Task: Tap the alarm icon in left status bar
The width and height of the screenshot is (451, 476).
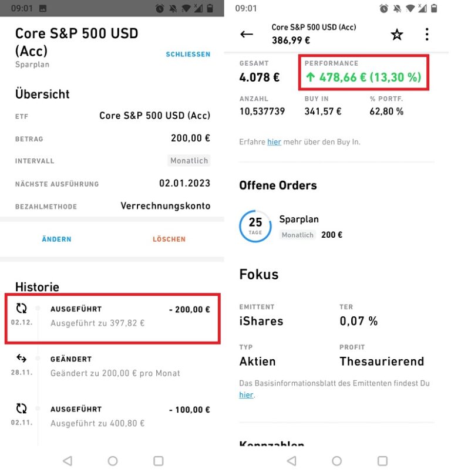Action: click(160, 8)
